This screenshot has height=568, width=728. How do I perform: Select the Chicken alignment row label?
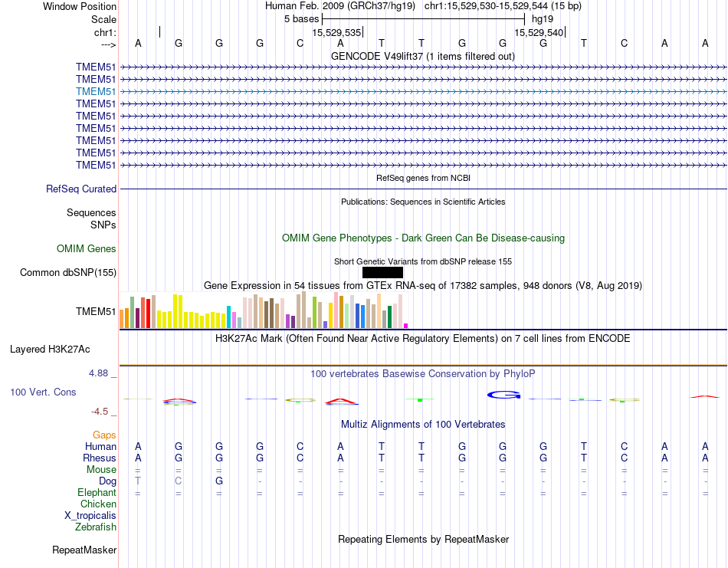98,504
